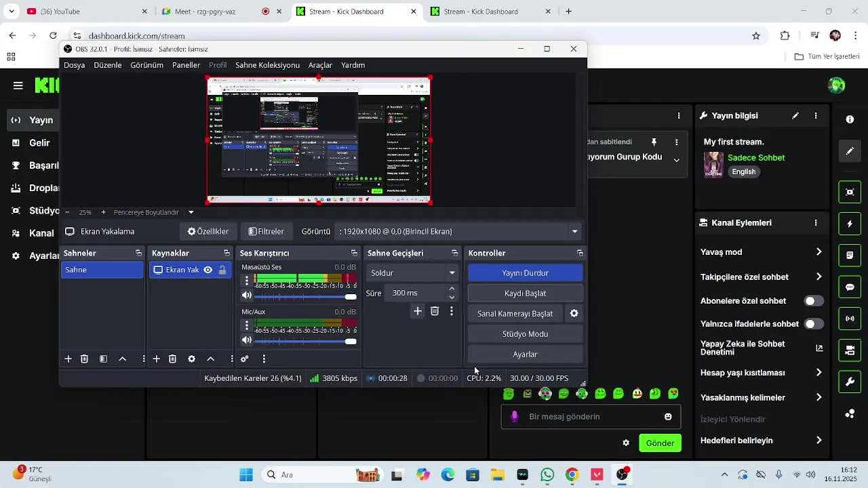868x488 pixels.
Task: Open Dosya menu in OBS
Action: click(75, 65)
